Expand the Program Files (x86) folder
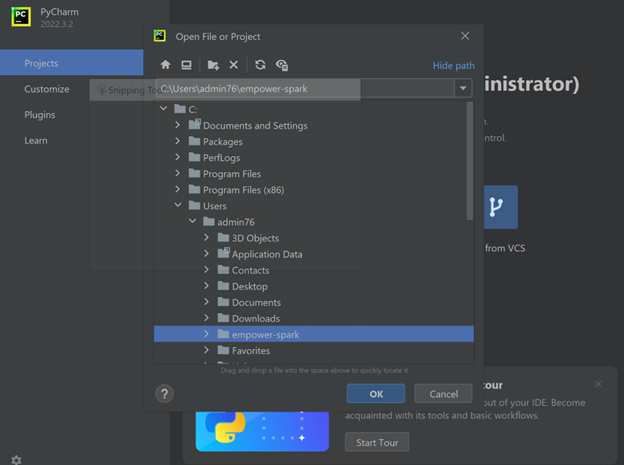The height and width of the screenshot is (465, 624). point(177,189)
